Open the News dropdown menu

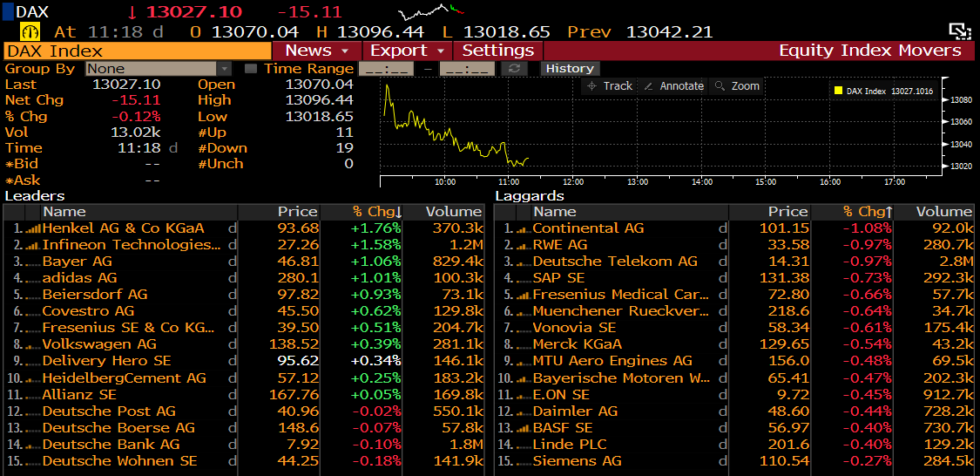click(x=317, y=51)
